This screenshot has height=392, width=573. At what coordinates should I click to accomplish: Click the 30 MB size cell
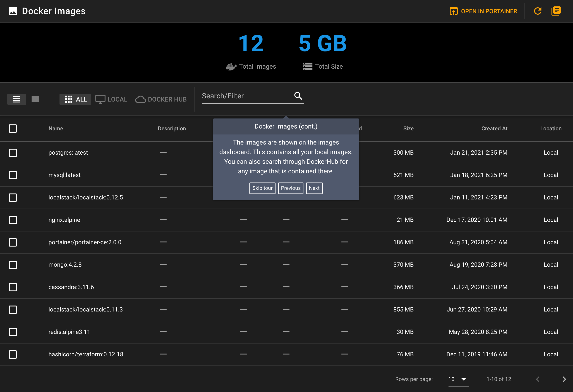pos(405,332)
